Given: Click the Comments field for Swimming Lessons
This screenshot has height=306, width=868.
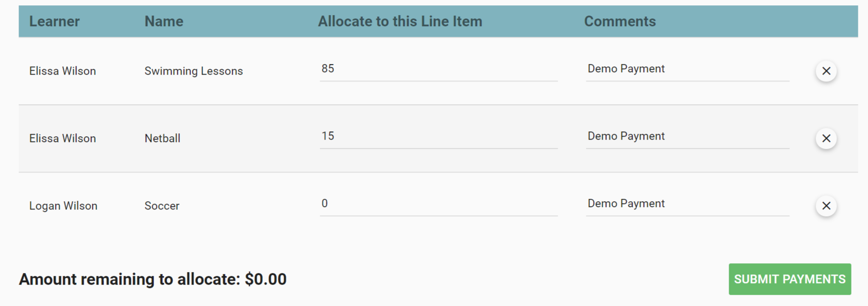Looking at the screenshot, I should click(x=686, y=70).
